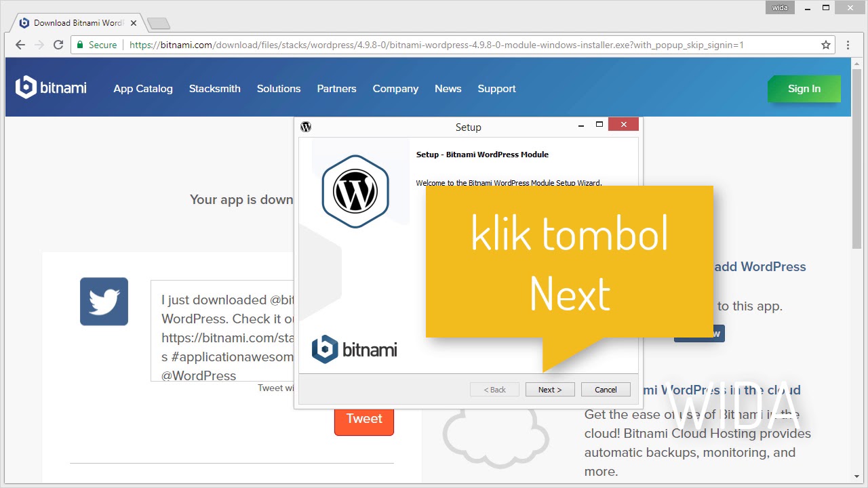Close the Setup dialog with red X
Viewport: 868px width, 488px height.
(623, 125)
